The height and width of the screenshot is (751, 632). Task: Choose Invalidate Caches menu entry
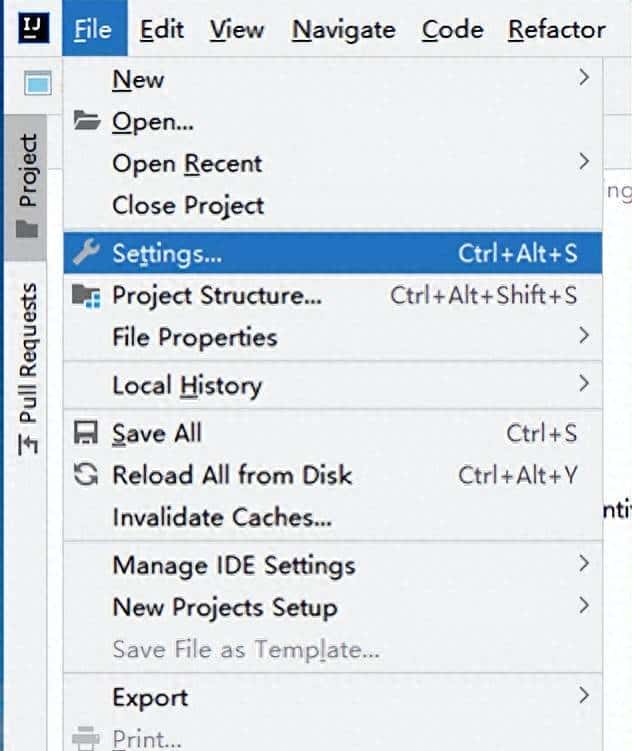pyautogui.click(x=222, y=517)
